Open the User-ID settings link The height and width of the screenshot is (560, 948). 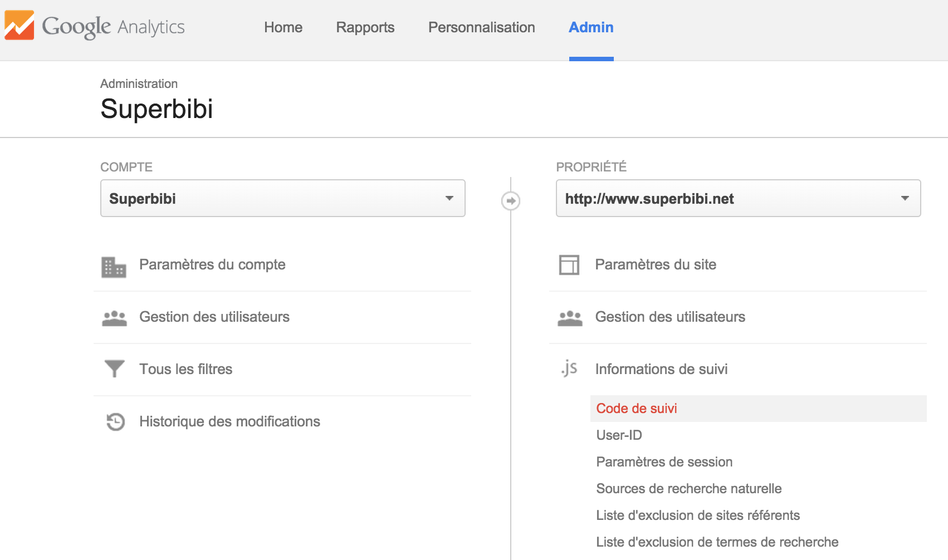pyautogui.click(x=619, y=435)
